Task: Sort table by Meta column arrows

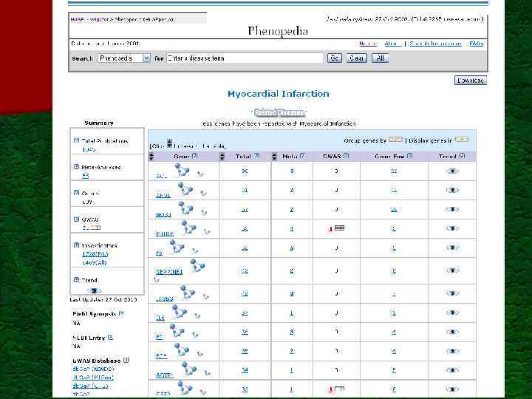Action: point(274,157)
